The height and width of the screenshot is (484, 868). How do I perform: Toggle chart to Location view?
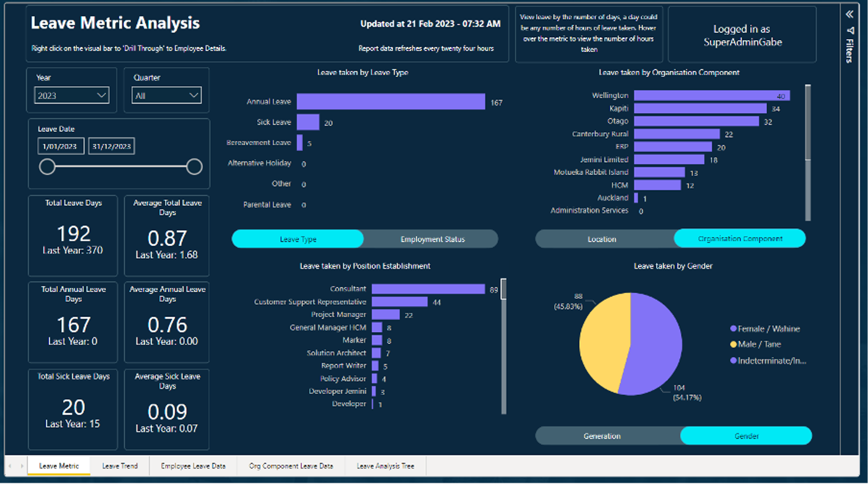click(602, 239)
